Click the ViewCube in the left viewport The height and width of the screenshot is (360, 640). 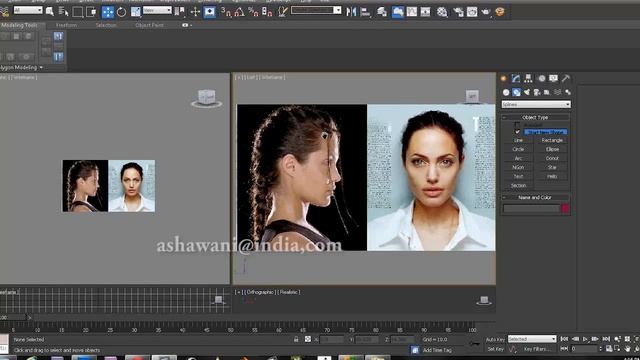point(207,98)
